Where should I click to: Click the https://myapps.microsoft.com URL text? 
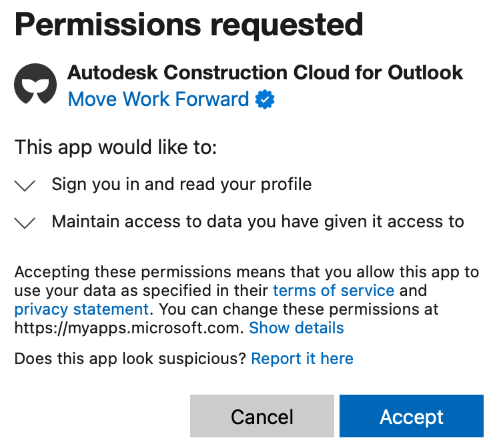coord(129,328)
